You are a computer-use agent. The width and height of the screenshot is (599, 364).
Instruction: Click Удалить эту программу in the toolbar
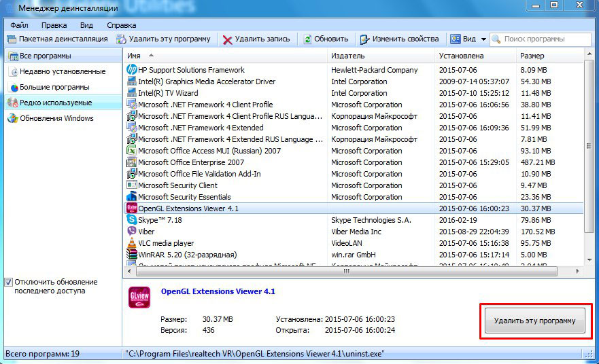163,39
